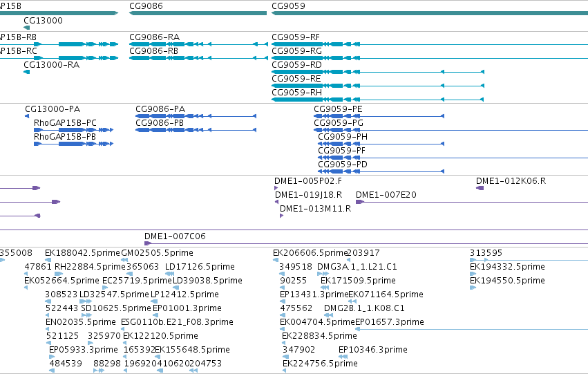Select EST EK071164.5prime

pos(386,294)
